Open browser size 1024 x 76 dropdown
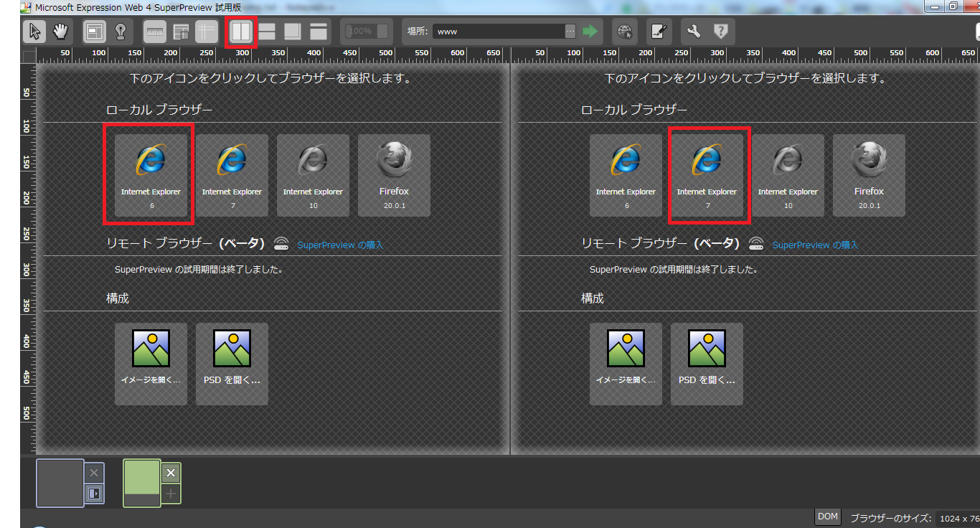Image resolution: width=980 pixels, height=528 pixels. (958, 518)
